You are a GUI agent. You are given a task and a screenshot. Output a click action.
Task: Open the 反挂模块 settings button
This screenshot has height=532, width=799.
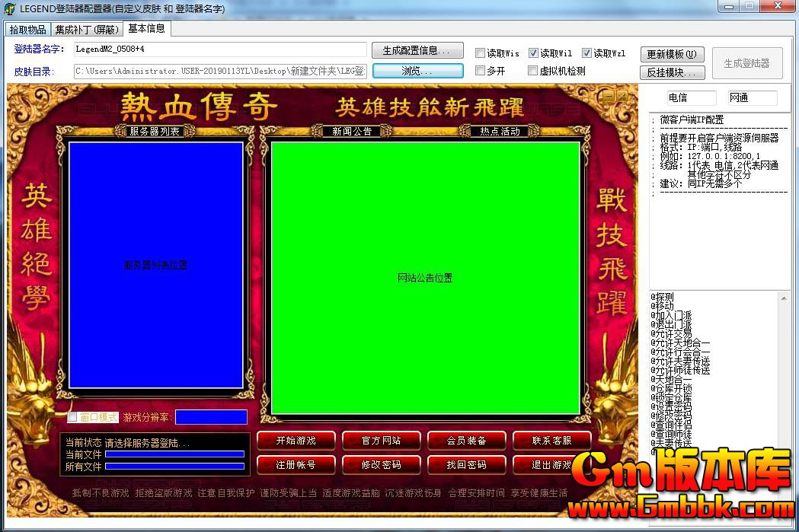[672, 73]
